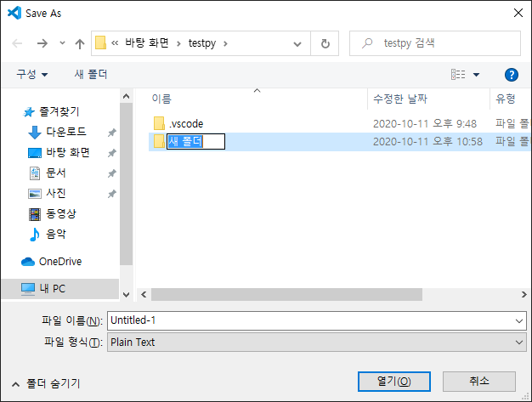Screen dimensions: 532x402
Task: Close the Save As dialog
Action: (x=518, y=13)
